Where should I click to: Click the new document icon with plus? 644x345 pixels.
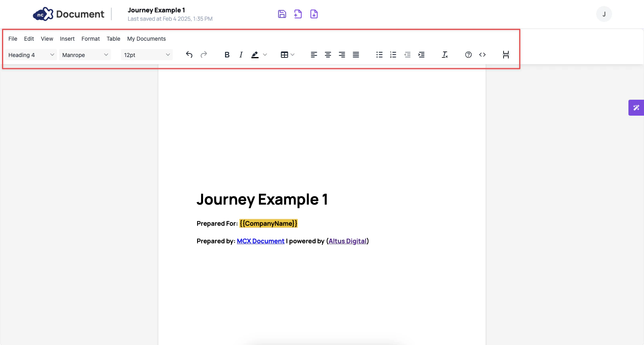click(x=298, y=14)
